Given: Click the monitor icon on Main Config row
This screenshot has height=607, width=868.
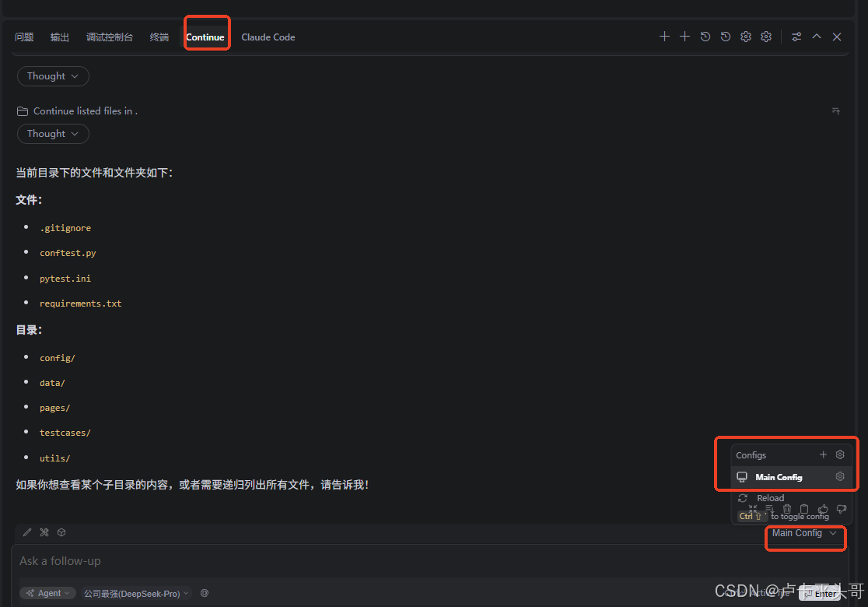Looking at the screenshot, I should click(742, 477).
